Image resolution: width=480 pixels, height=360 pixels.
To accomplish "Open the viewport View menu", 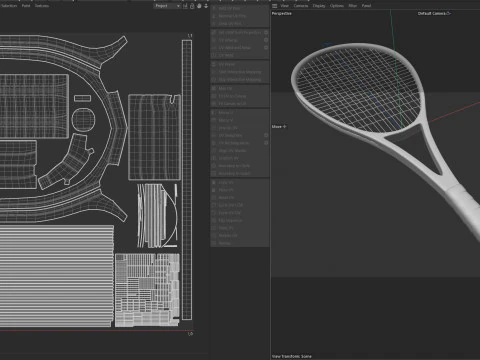I will click(285, 6).
